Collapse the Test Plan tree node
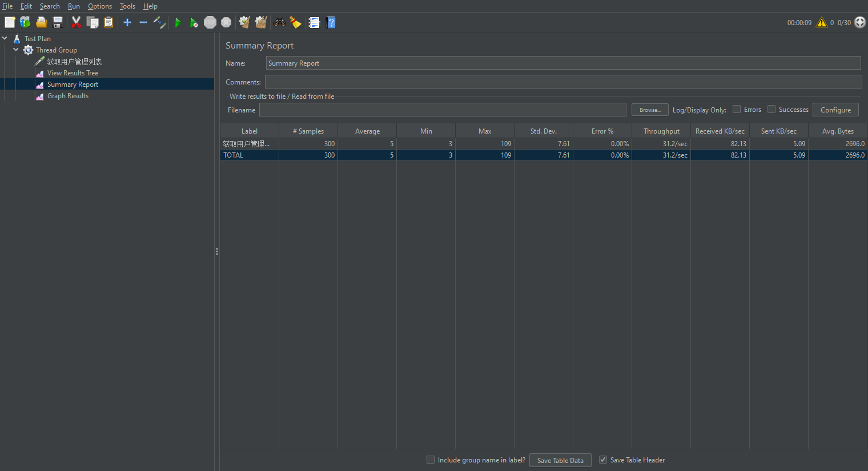Image resolution: width=868 pixels, height=471 pixels. point(5,38)
